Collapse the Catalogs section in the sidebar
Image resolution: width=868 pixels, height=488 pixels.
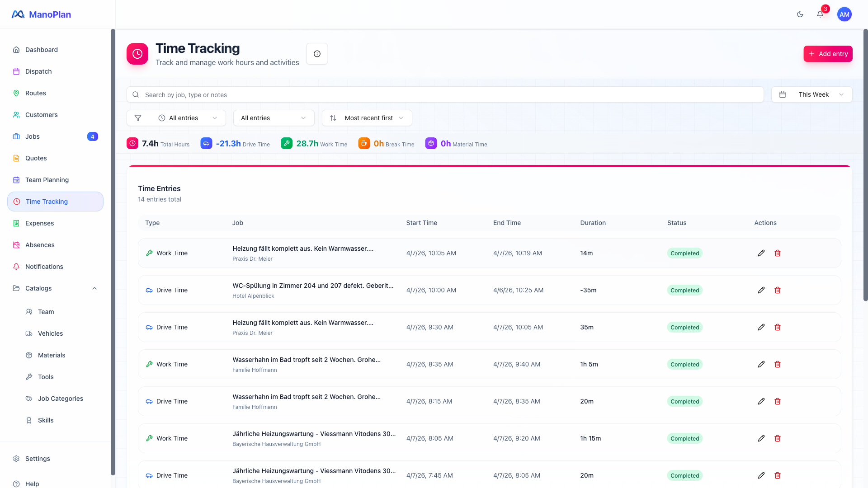click(x=94, y=288)
